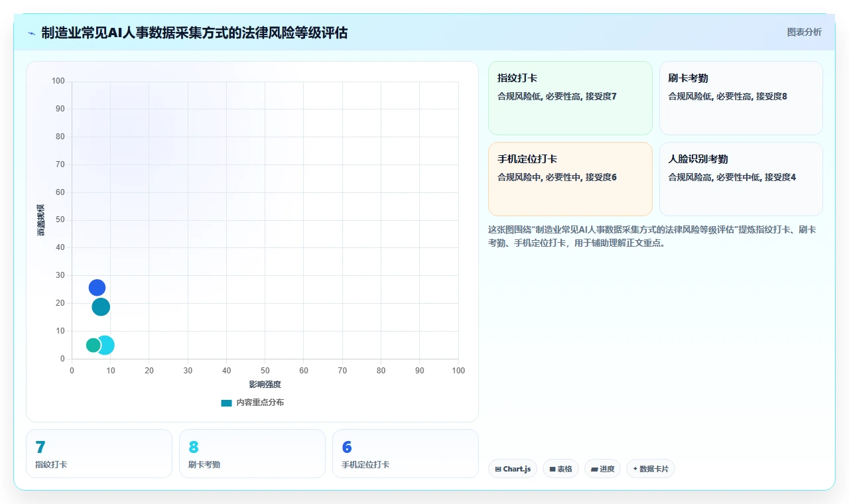The height and width of the screenshot is (504, 849).
Task: Click the star icon in 数据卡片 chip
Action: tap(635, 469)
